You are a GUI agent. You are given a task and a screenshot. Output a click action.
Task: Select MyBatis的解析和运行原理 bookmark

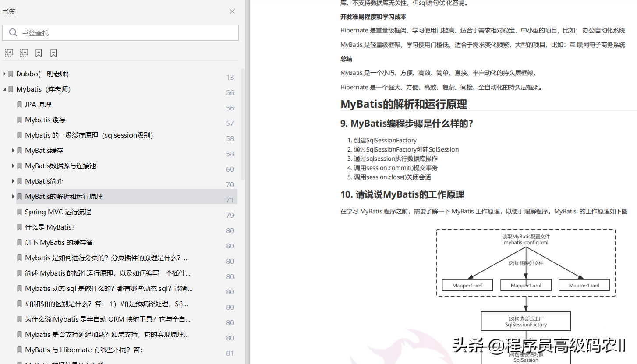[64, 197]
